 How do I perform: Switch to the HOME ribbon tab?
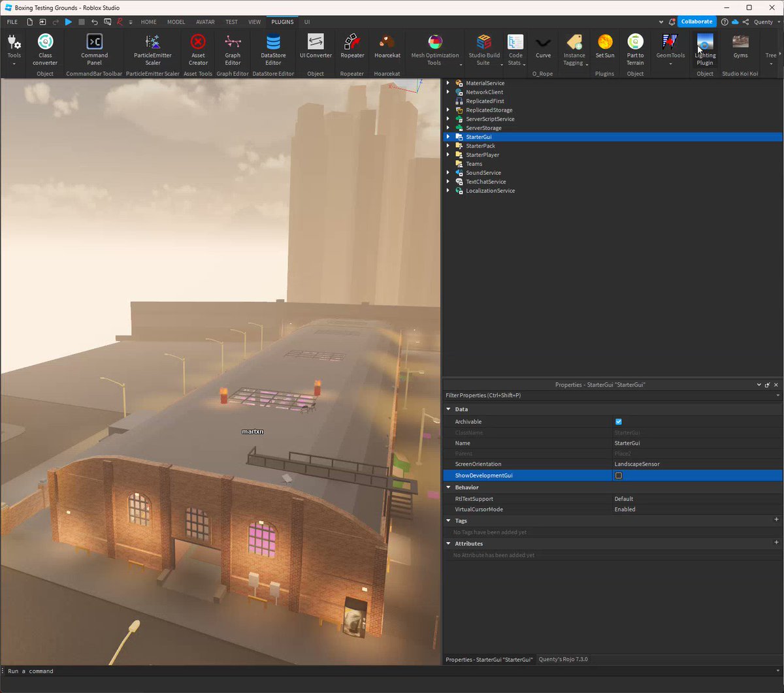click(x=148, y=22)
